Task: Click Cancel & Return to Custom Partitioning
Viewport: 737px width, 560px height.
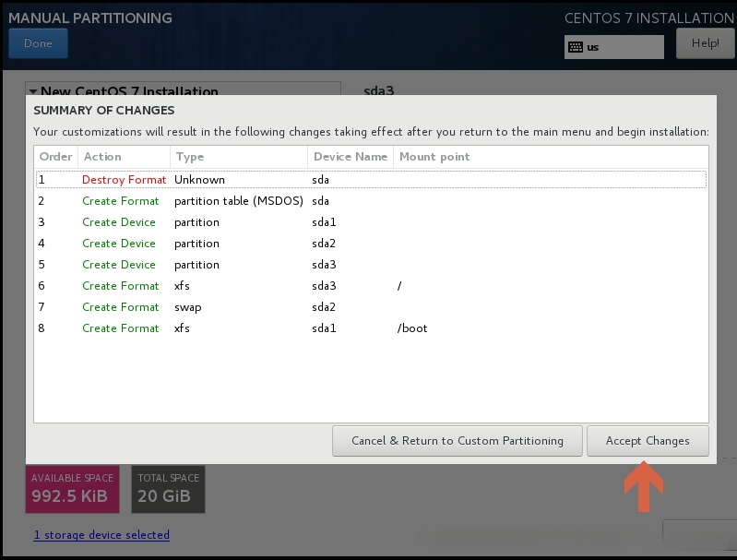Action: pyautogui.click(x=457, y=441)
